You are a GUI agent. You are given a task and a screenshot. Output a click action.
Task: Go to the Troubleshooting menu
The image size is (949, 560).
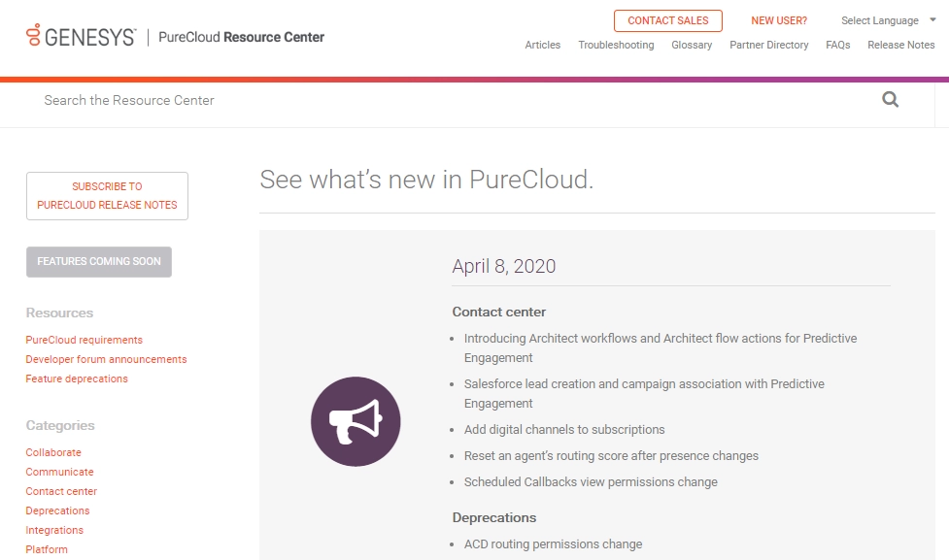616,45
